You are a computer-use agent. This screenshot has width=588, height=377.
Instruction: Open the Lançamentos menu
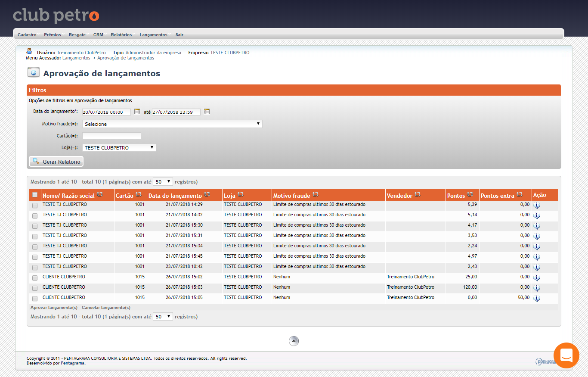pos(154,34)
